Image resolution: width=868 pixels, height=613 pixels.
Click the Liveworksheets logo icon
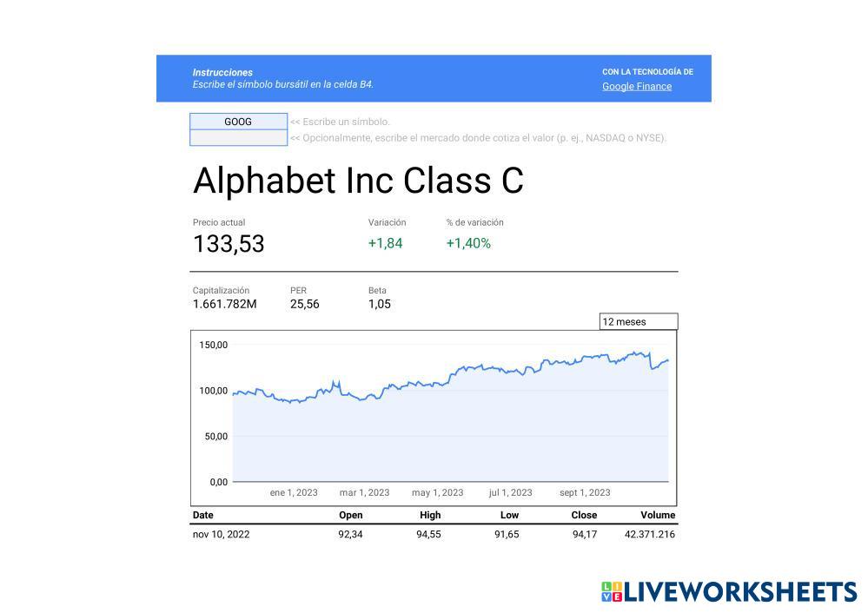point(612,592)
